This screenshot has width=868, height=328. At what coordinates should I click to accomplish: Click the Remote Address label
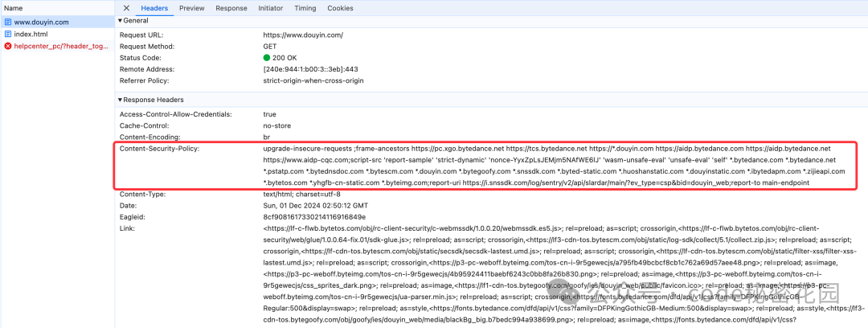(147, 69)
